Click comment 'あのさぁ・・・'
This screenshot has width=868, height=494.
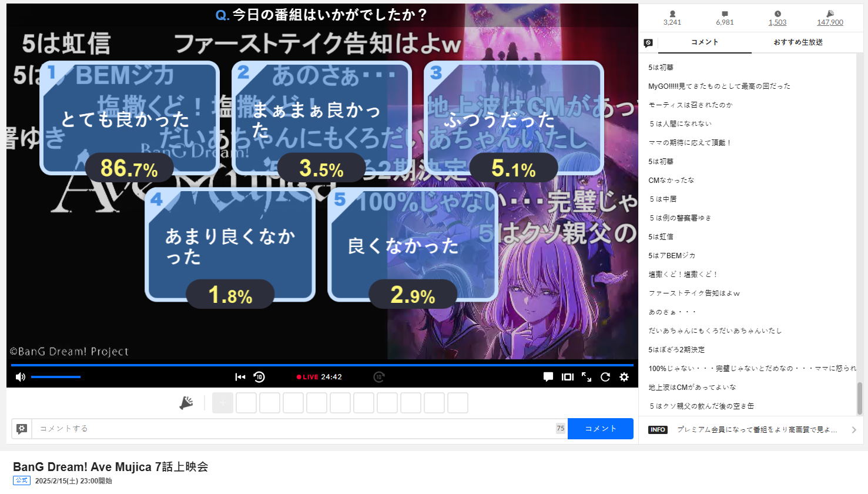672,312
